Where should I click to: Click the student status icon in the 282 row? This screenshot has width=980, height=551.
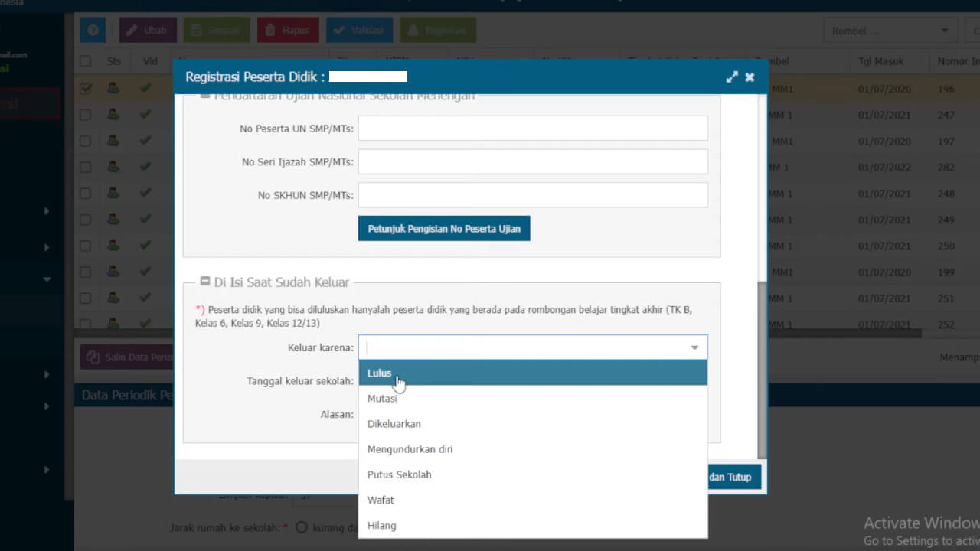pos(113,167)
